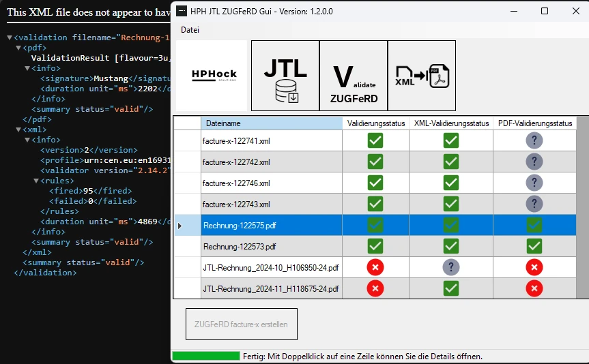This screenshot has width=589, height=364.
Task: Click red Validierungsstatus X for JTL-Rechnung_2024-10_H106950-24.pdf
Action: pos(375,268)
